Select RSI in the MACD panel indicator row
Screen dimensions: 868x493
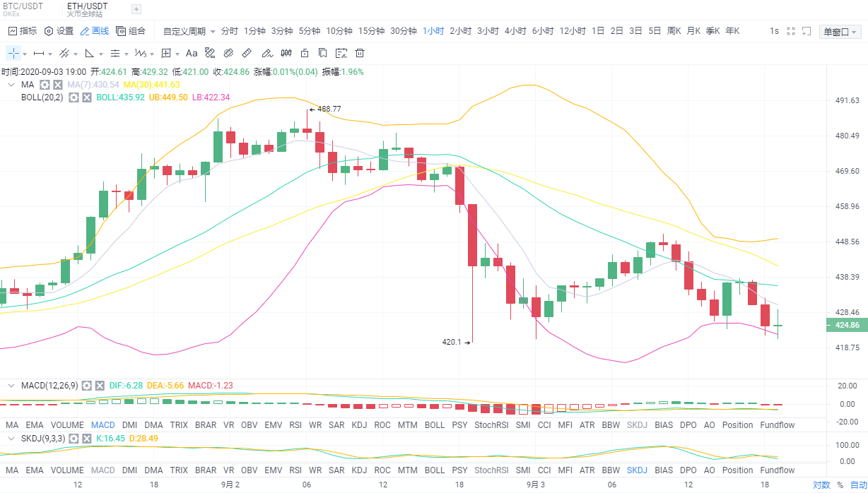pyautogui.click(x=295, y=425)
